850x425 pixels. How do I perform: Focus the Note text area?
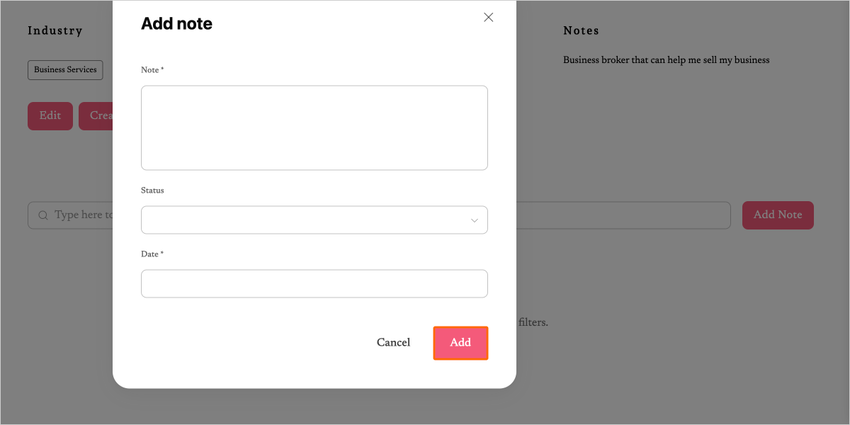click(314, 128)
